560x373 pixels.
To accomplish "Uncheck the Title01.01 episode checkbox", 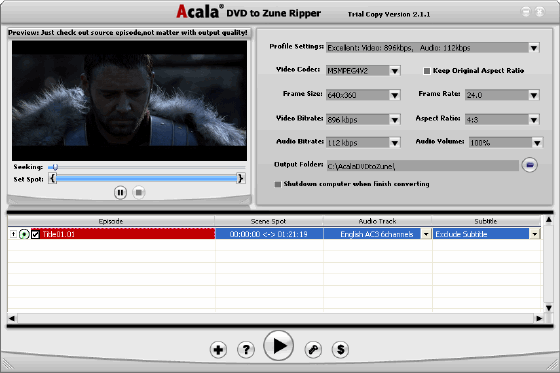I will click(x=35, y=234).
